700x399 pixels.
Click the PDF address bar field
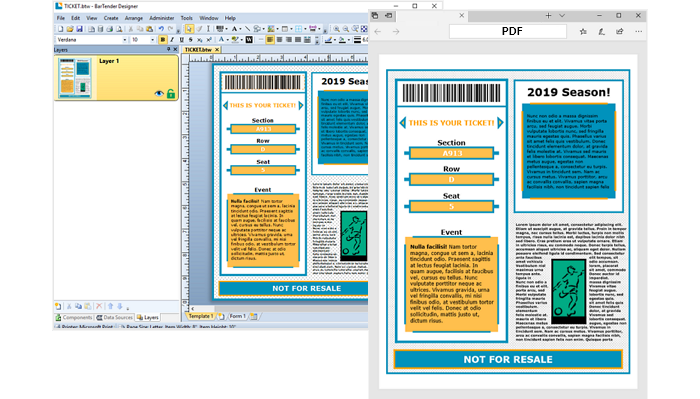tap(508, 31)
